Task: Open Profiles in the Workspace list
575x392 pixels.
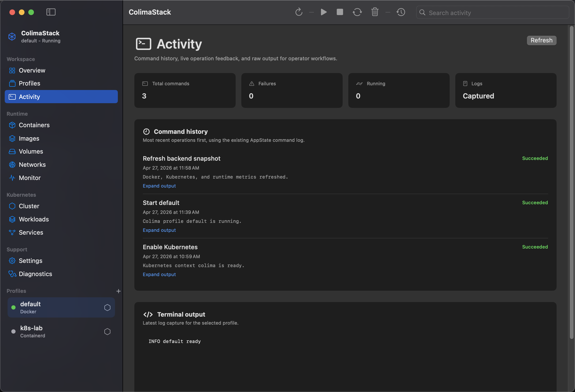Action: (61, 84)
